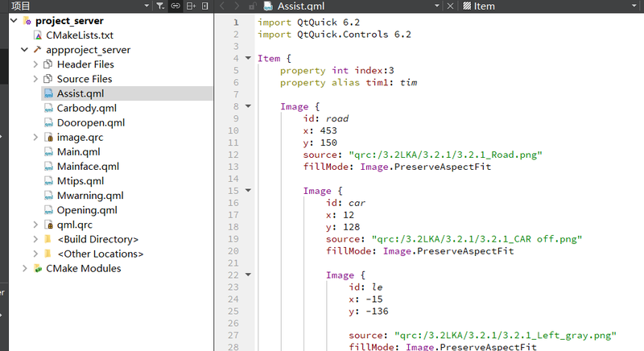
Task: Open the 项目 view selector dropdown
Action: (147, 6)
